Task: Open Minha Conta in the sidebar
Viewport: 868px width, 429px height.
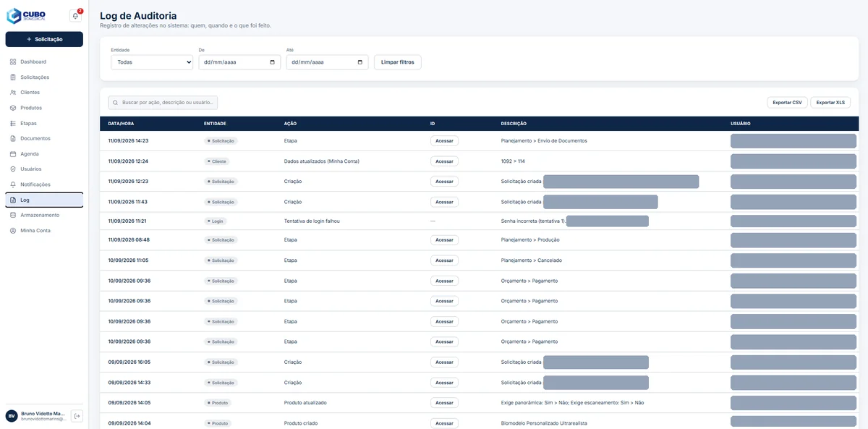Action: point(44,231)
